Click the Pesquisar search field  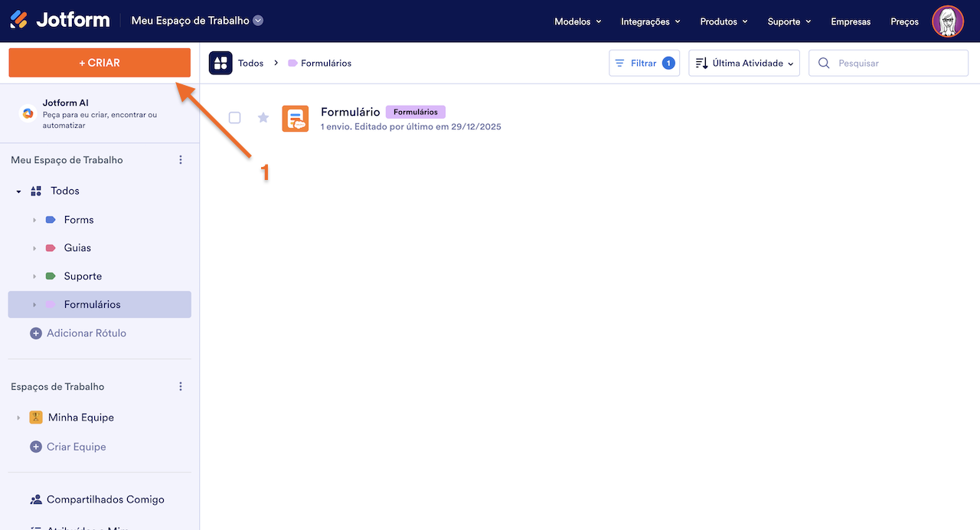(x=896, y=64)
